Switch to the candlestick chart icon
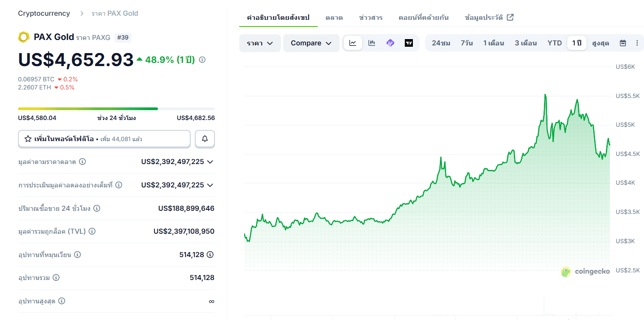This screenshot has width=644, height=320. point(372,43)
